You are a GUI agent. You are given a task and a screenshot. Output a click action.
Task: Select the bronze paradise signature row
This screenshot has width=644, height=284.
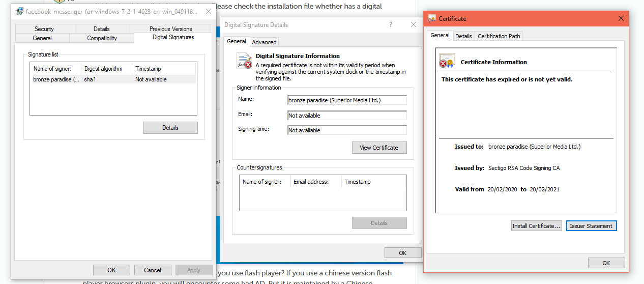pyautogui.click(x=113, y=79)
